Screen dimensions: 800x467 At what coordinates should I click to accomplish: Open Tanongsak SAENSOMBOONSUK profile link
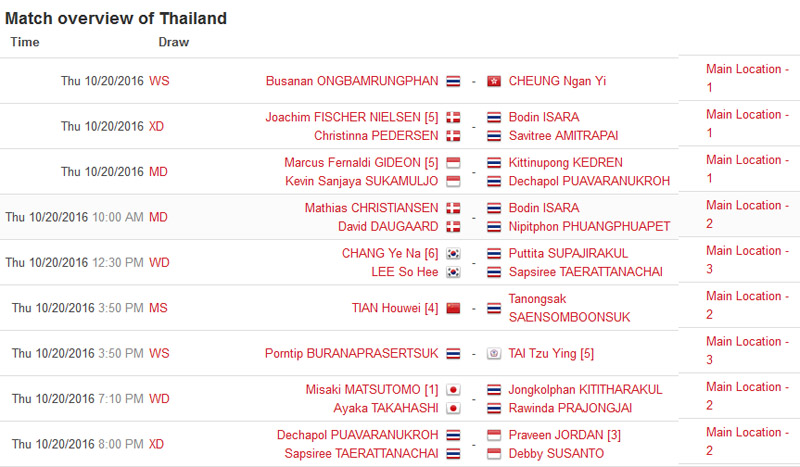click(x=569, y=308)
